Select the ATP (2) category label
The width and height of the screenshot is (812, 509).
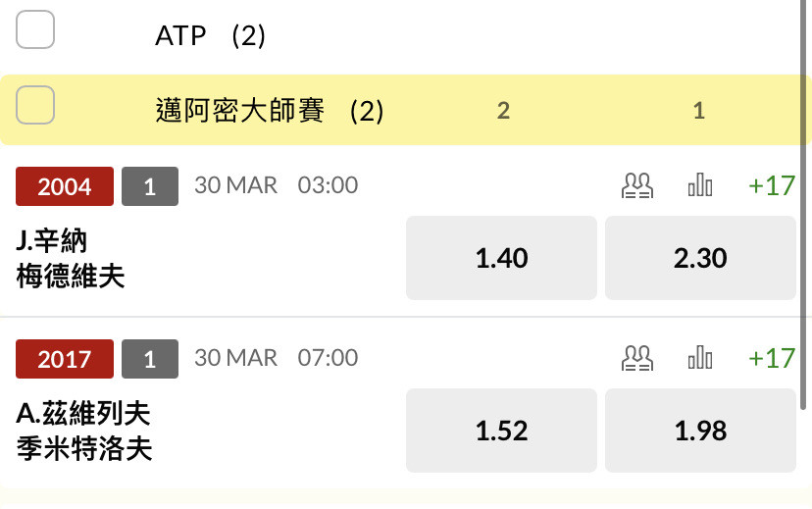[x=210, y=36]
